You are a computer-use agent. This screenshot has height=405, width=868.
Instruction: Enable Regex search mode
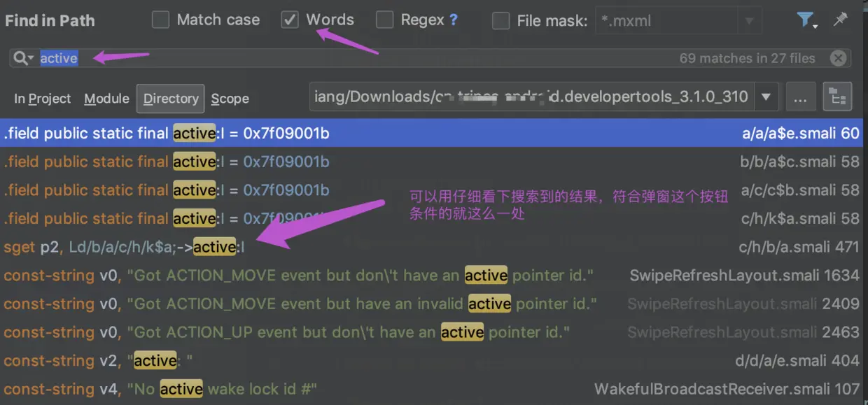coord(384,20)
